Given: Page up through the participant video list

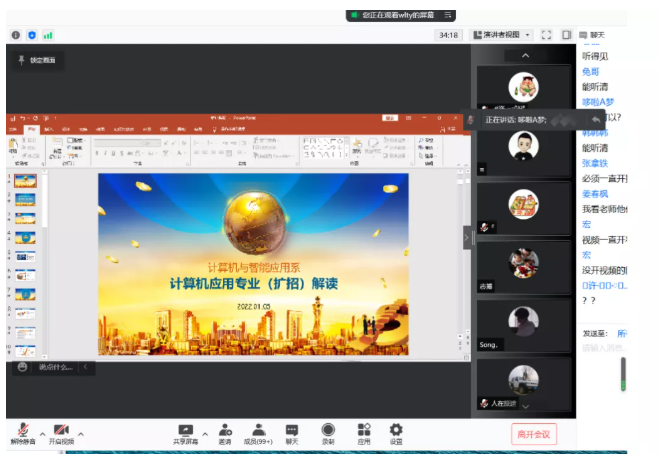Looking at the screenshot, I should coord(525,55).
